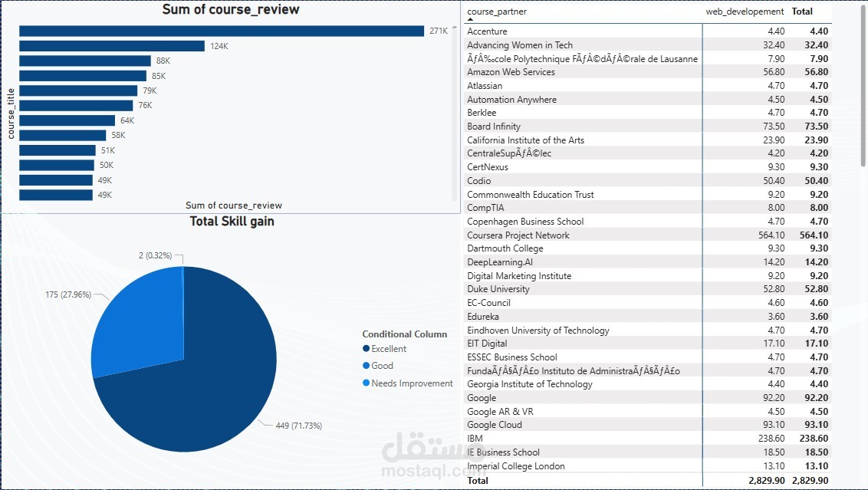Select the 'Advancing Women in Tech' row
Viewport: 868px width, 490px height.
(x=647, y=44)
